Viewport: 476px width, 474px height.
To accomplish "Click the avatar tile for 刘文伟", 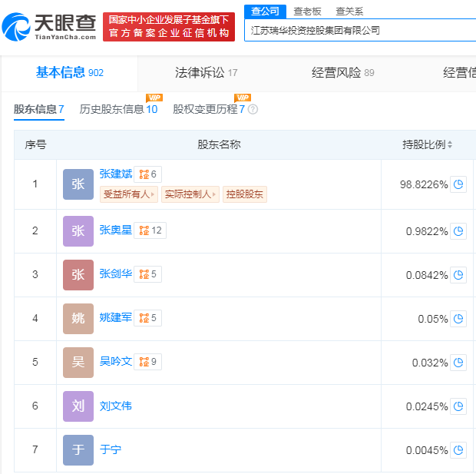I will [x=78, y=406].
